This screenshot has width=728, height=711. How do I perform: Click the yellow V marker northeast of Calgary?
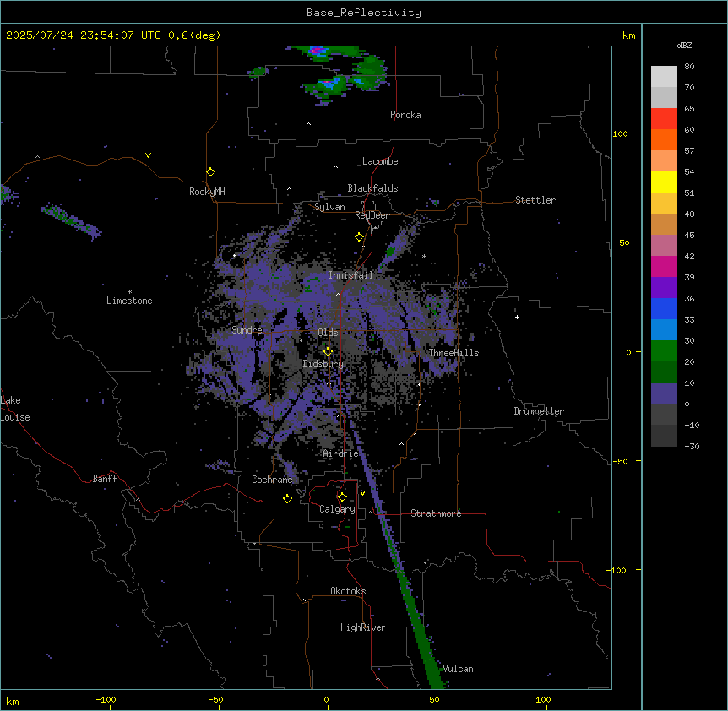[x=362, y=493]
